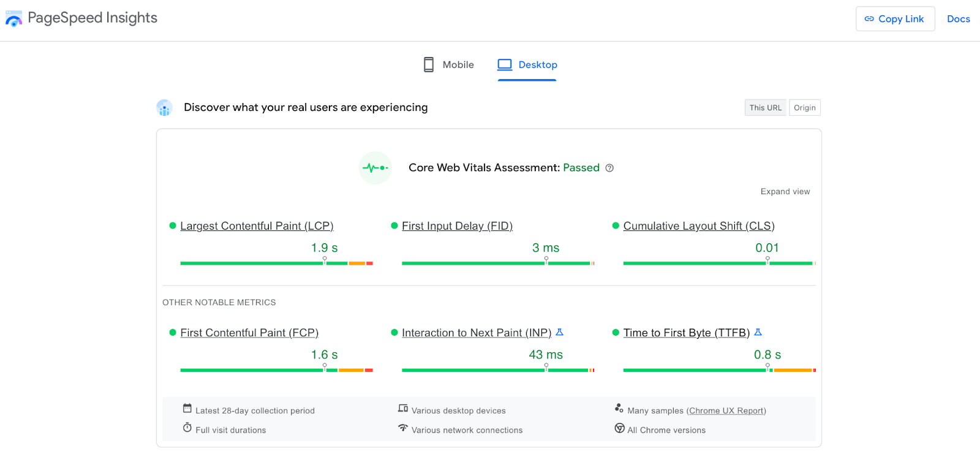
Task: Click the LCP value 1.9 s
Action: pyautogui.click(x=325, y=247)
